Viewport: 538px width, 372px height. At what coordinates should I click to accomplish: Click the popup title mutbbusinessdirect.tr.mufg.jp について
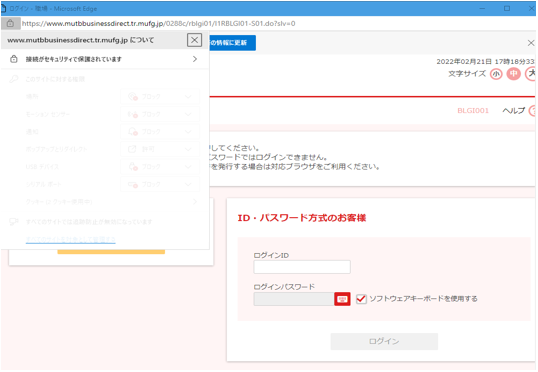[81, 40]
